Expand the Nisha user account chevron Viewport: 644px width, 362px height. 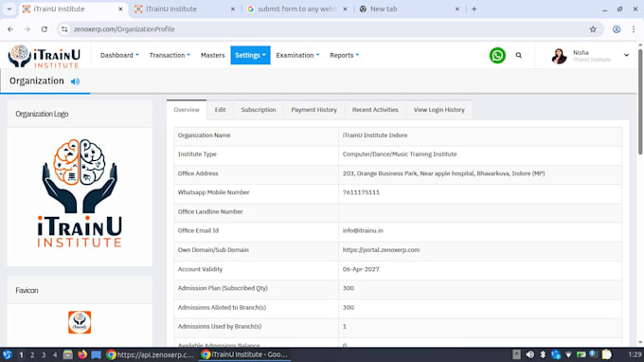(x=626, y=55)
